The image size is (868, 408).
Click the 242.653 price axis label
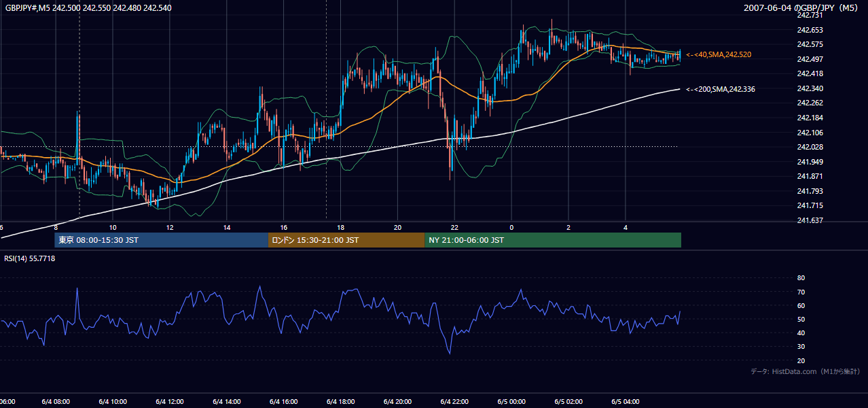click(810, 30)
